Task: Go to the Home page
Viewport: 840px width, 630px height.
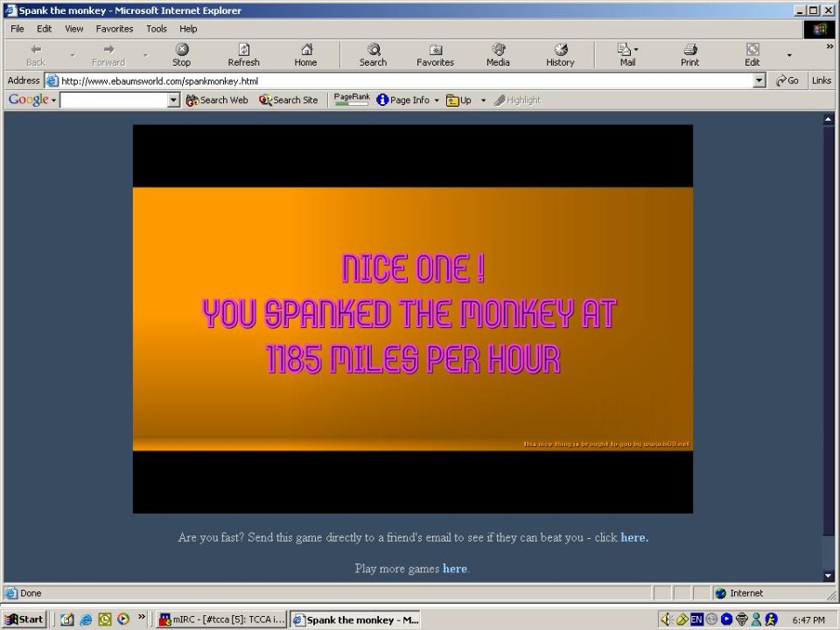Action: pos(306,55)
